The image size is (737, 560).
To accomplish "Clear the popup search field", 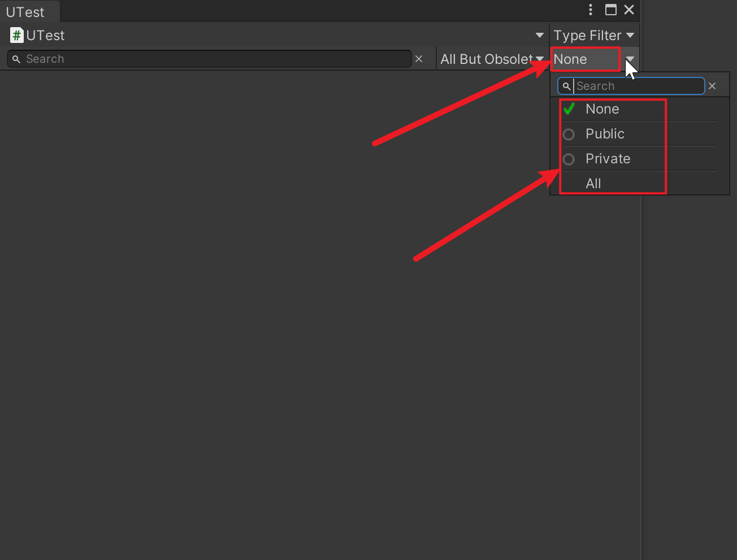I will [712, 86].
